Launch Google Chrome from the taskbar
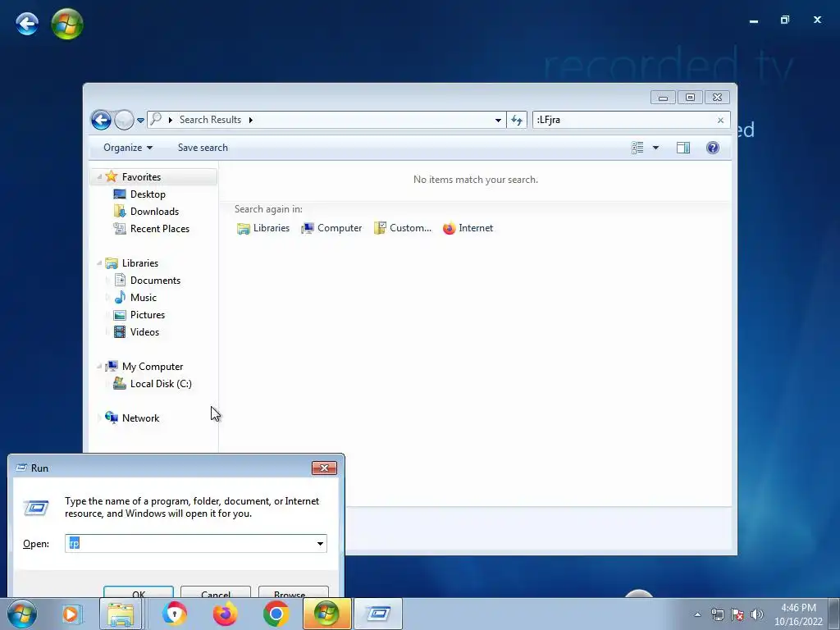Viewport: 840px width, 630px height. coord(276,614)
